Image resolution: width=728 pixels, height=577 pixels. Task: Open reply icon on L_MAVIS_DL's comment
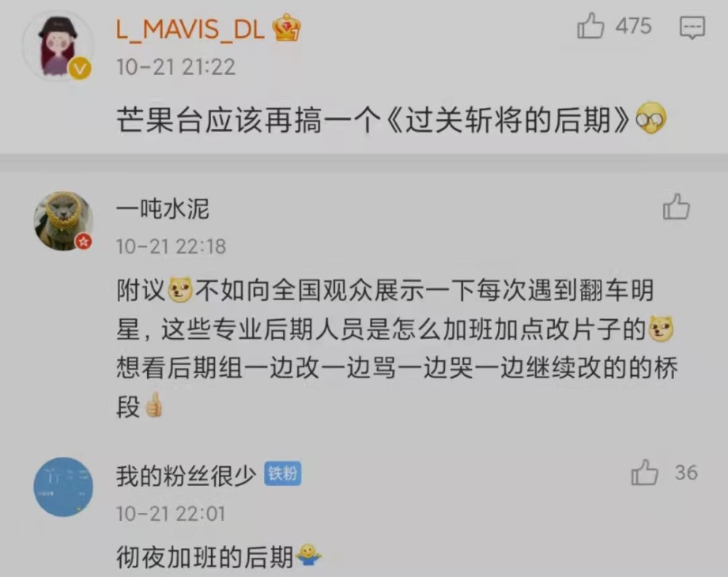(x=692, y=28)
